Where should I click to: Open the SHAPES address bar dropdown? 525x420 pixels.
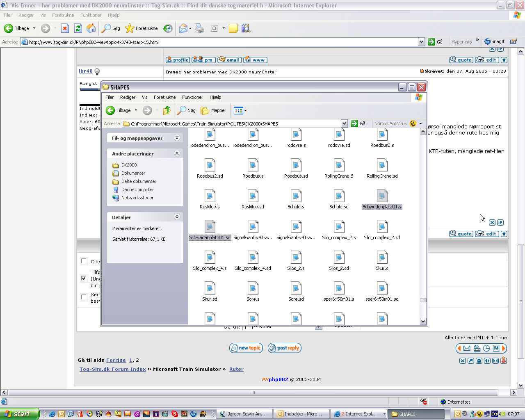[344, 123]
